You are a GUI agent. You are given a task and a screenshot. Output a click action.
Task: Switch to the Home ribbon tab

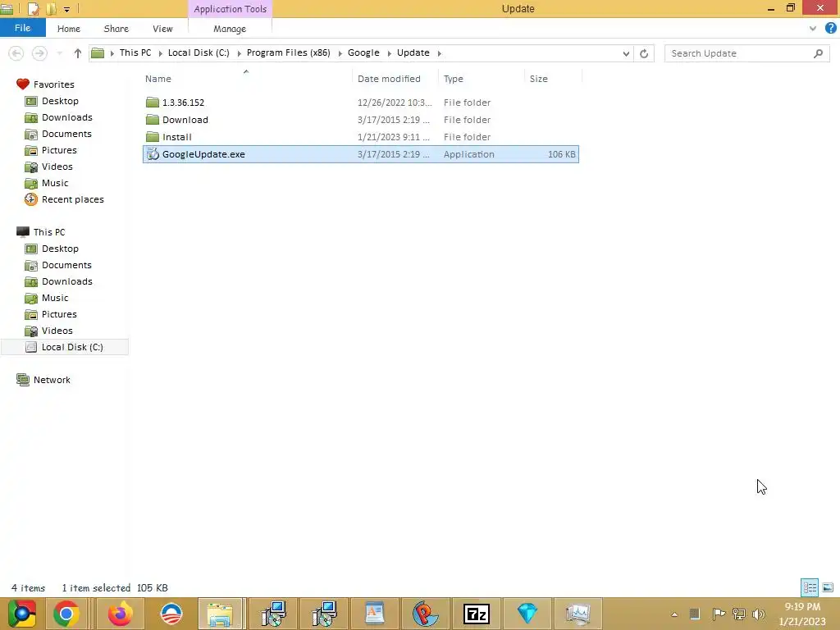tap(69, 29)
